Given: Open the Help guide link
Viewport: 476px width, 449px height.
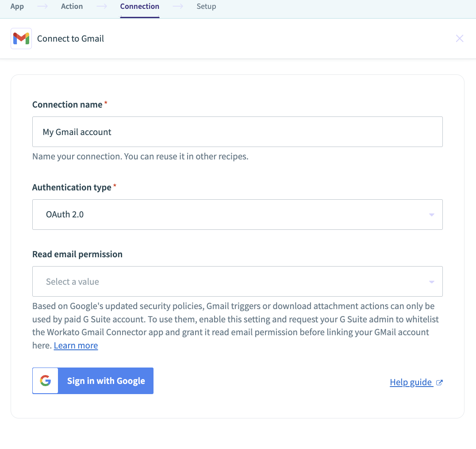Looking at the screenshot, I should coord(411,382).
